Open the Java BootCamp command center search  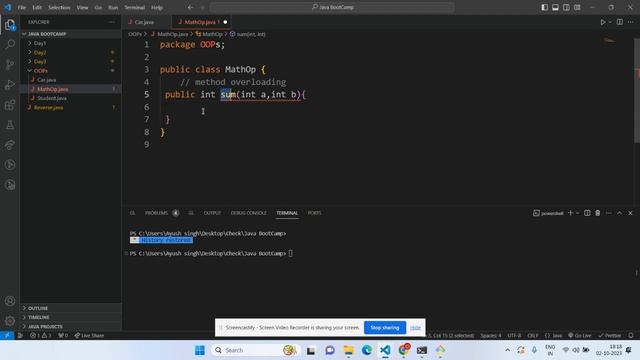pos(332,7)
